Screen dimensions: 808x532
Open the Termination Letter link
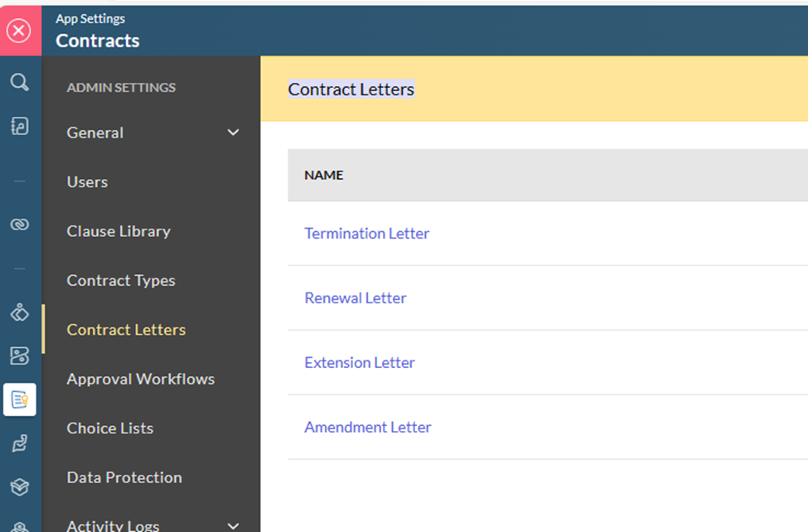click(367, 234)
